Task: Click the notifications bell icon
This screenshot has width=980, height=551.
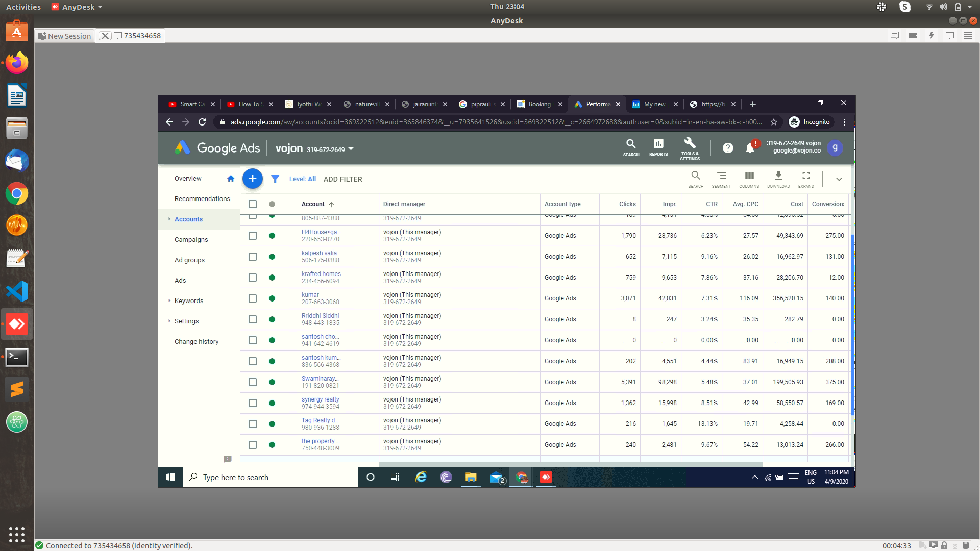Action: (750, 148)
